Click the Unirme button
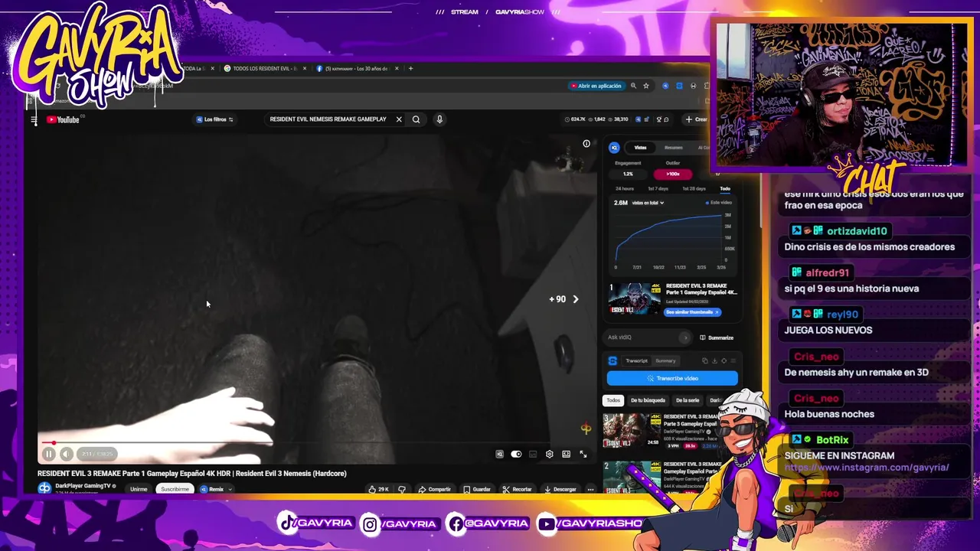The height and width of the screenshot is (551, 980). click(x=139, y=489)
